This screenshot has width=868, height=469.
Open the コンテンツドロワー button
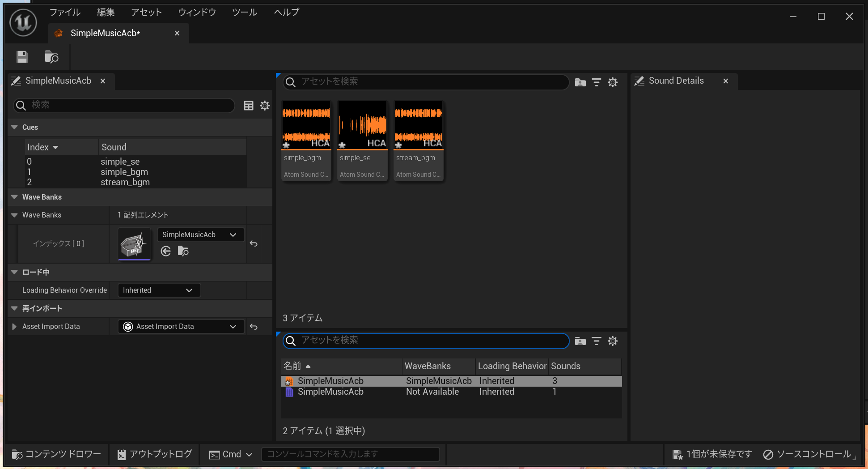(x=57, y=454)
